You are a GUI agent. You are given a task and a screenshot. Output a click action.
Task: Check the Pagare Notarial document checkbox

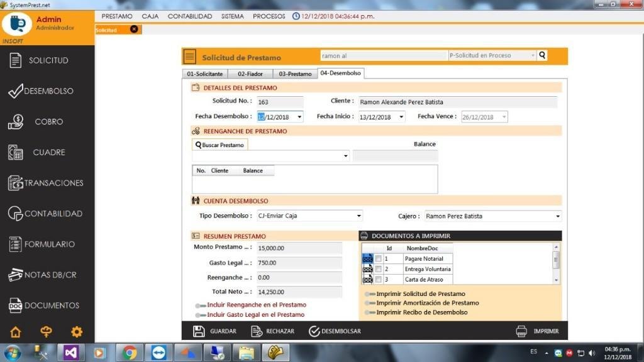[x=378, y=258]
